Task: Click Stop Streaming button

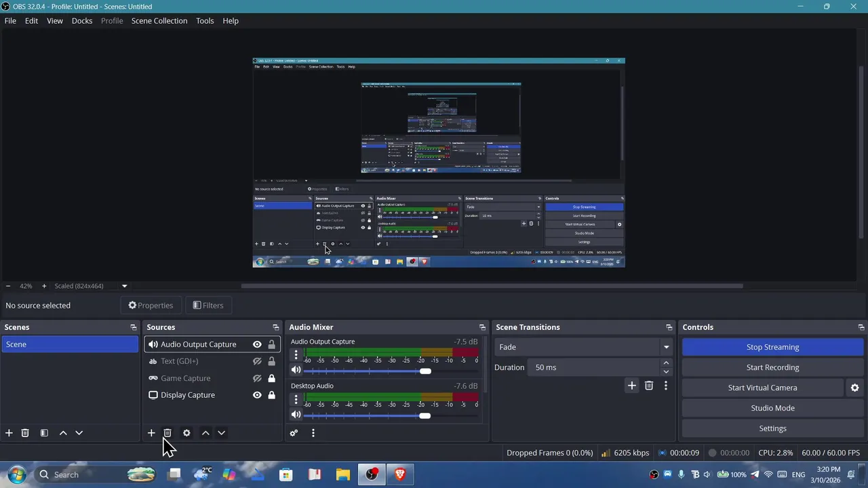Action: tap(772, 347)
